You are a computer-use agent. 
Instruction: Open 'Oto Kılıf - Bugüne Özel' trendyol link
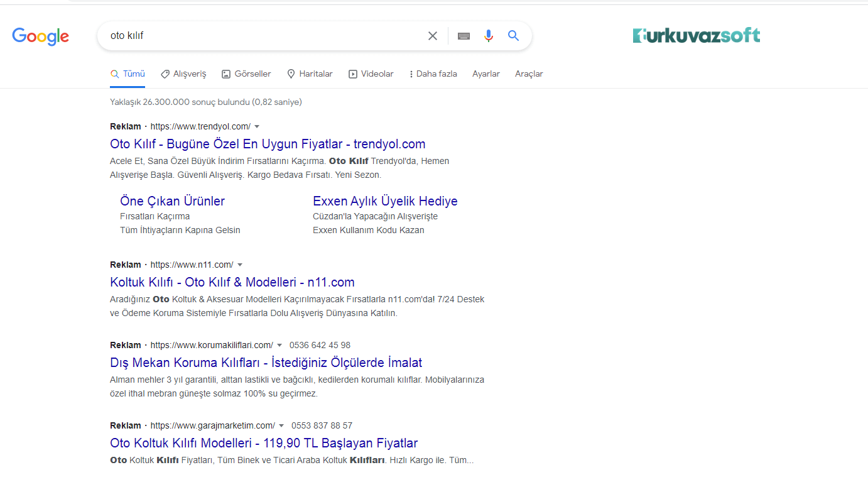[x=268, y=144]
